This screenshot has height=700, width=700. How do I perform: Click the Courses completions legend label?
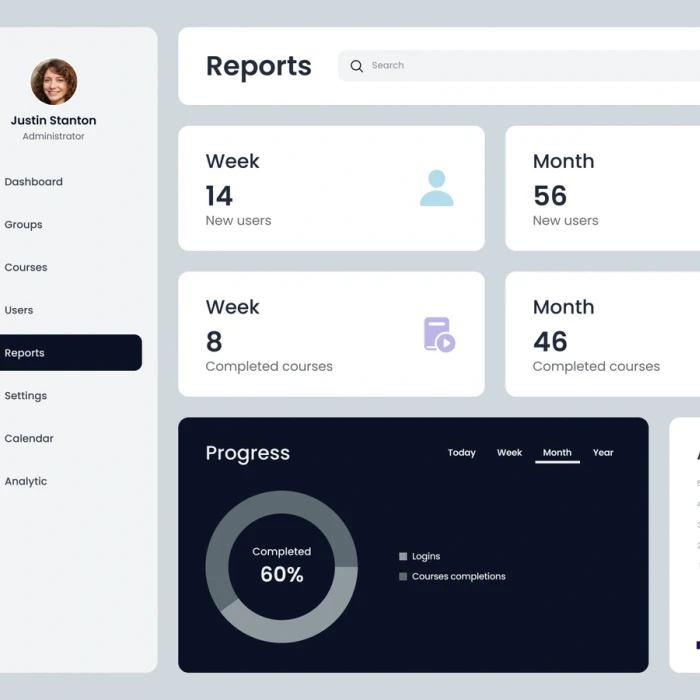click(458, 576)
